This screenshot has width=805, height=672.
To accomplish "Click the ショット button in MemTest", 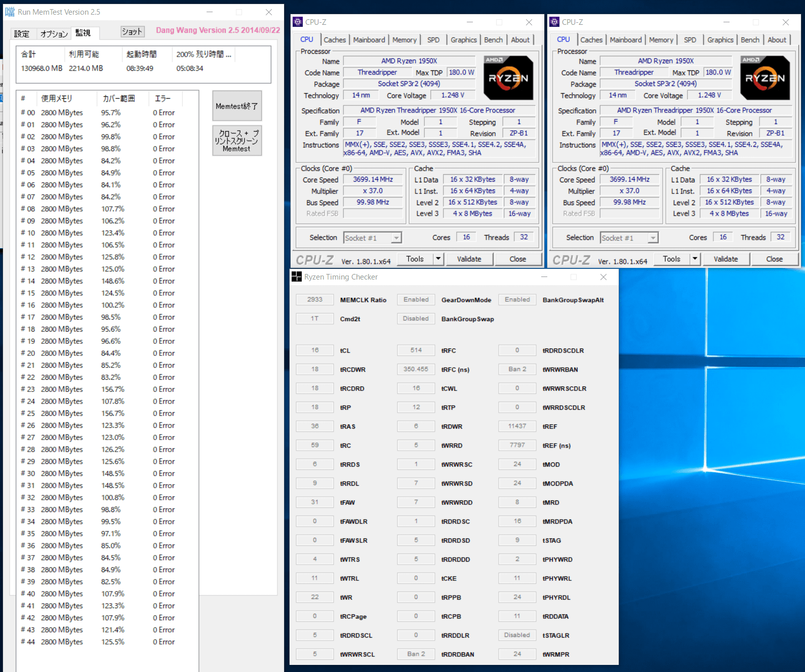I will [x=132, y=31].
